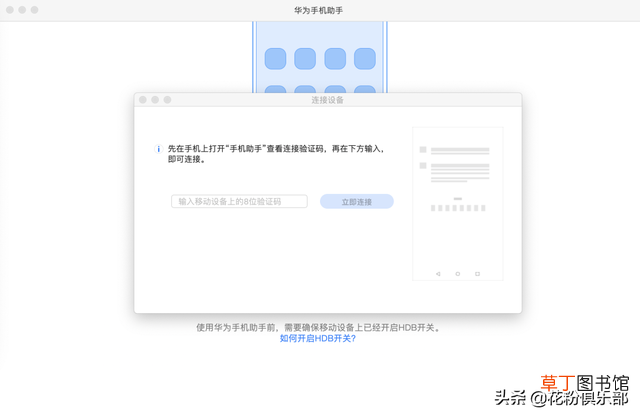Minimize the 华为手机助手 main window
This screenshot has height=418, width=640.
(x=22, y=10)
